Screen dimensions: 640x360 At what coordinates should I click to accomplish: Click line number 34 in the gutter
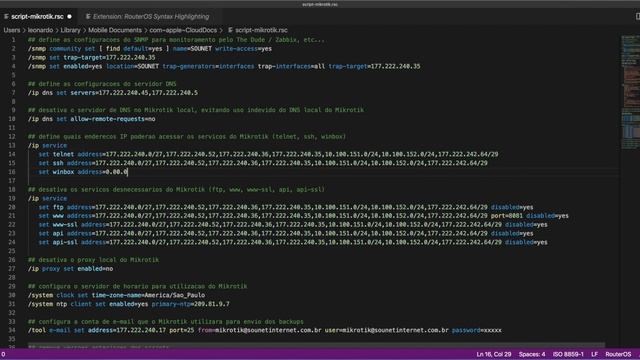point(12,330)
